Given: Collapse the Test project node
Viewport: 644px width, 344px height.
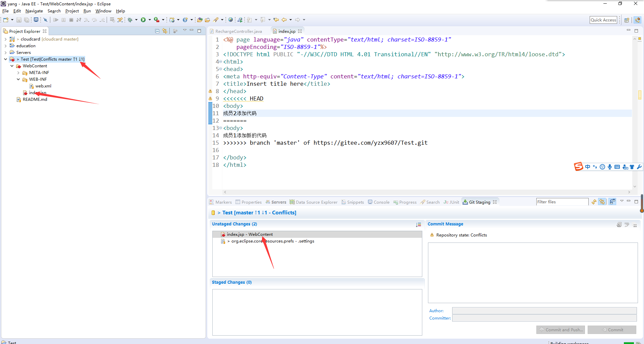Looking at the screenshot, I should 5,59.
